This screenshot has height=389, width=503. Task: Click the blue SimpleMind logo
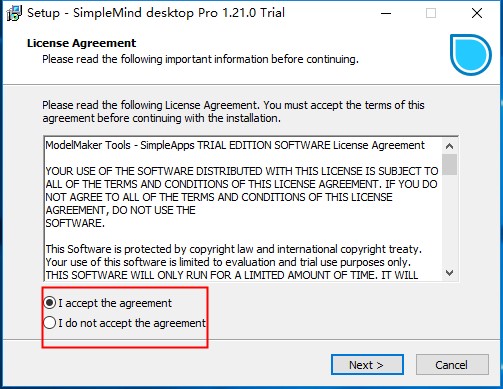point(470,54)
